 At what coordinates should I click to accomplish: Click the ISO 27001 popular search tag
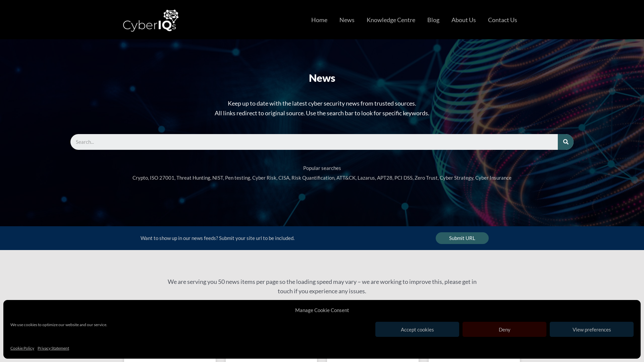pos(162,178)
